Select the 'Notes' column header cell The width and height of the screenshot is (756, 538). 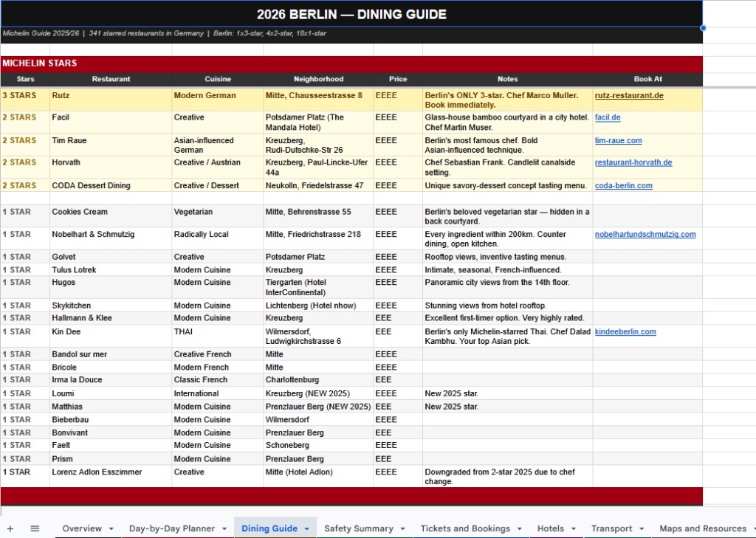pos(507,79)
